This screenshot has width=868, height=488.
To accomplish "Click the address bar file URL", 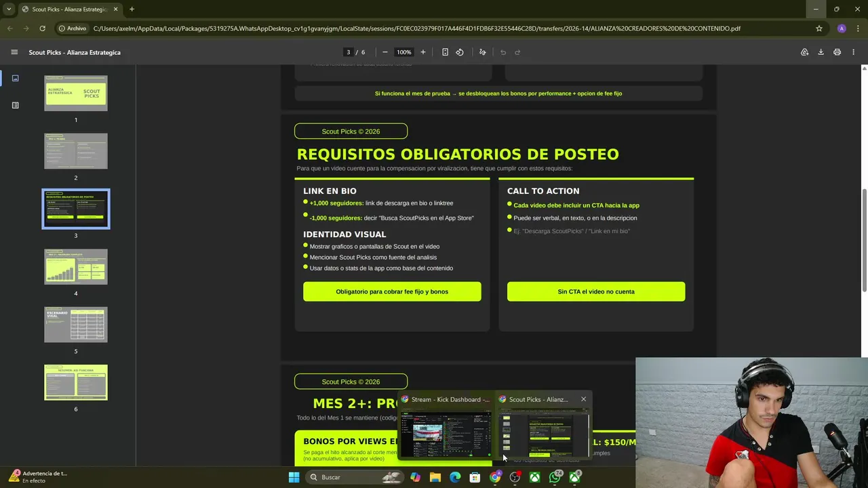I will pyautogui.click(x=416, y=28).
